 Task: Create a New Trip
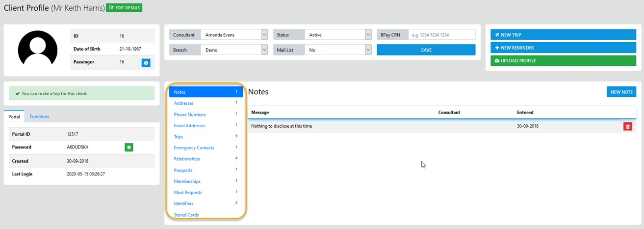coord(563,35)
